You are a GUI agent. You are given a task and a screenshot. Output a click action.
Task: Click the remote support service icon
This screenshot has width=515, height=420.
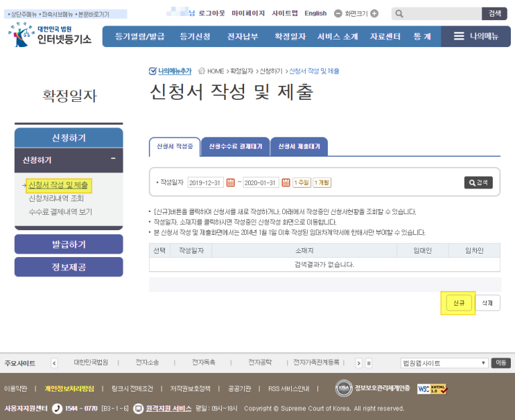coord(138,408)
